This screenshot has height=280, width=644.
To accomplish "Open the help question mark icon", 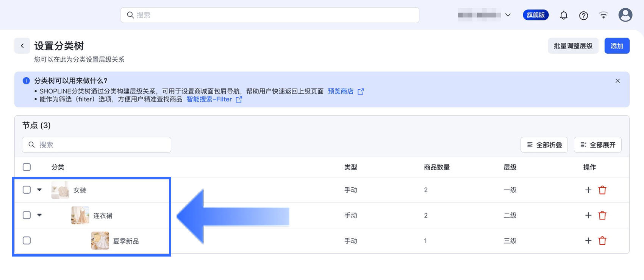I will click(583, 16).
